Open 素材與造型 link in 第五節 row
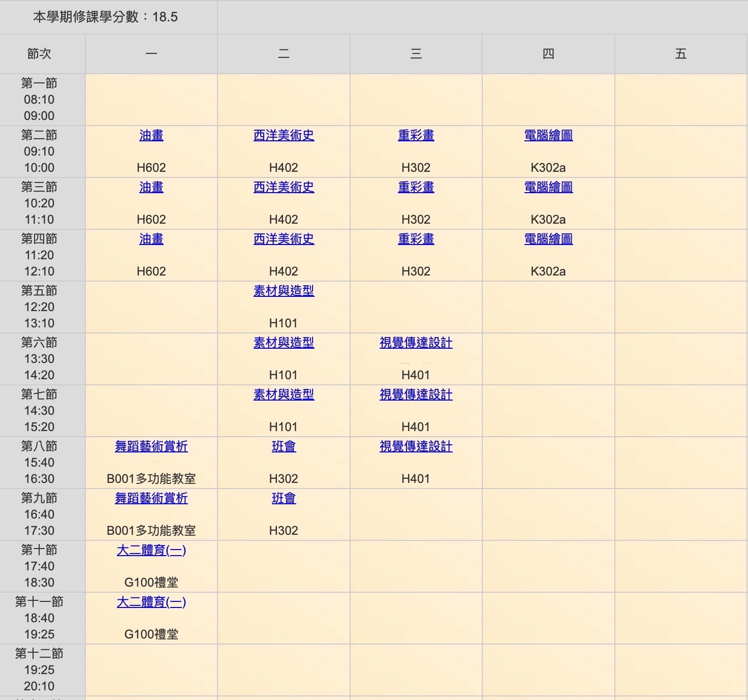Viewport: 748px width, 700px height. (x=284, y=291)
